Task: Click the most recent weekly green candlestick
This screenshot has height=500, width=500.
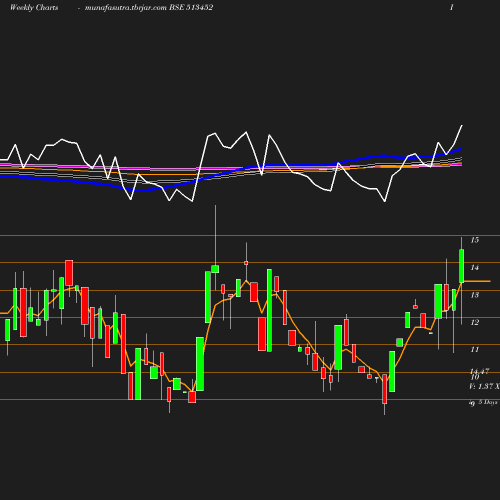Action: [x=462, y=266]
